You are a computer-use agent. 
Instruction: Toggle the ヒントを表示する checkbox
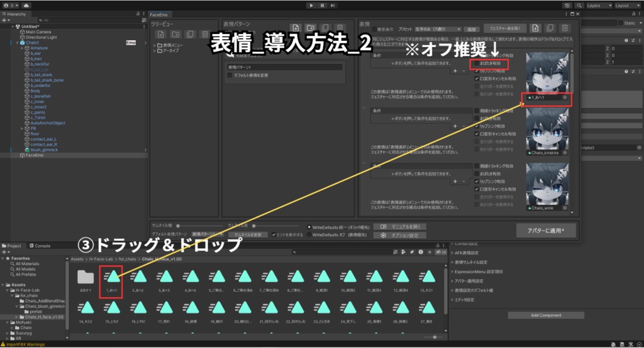pyautogui.click(x=274, y=235)
